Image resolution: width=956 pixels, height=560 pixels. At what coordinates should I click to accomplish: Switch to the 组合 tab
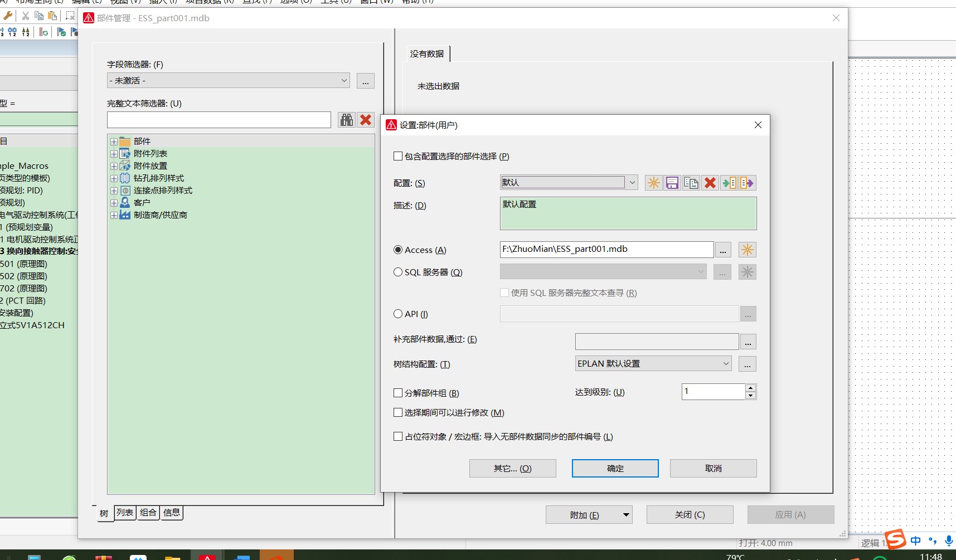point(148,513)
